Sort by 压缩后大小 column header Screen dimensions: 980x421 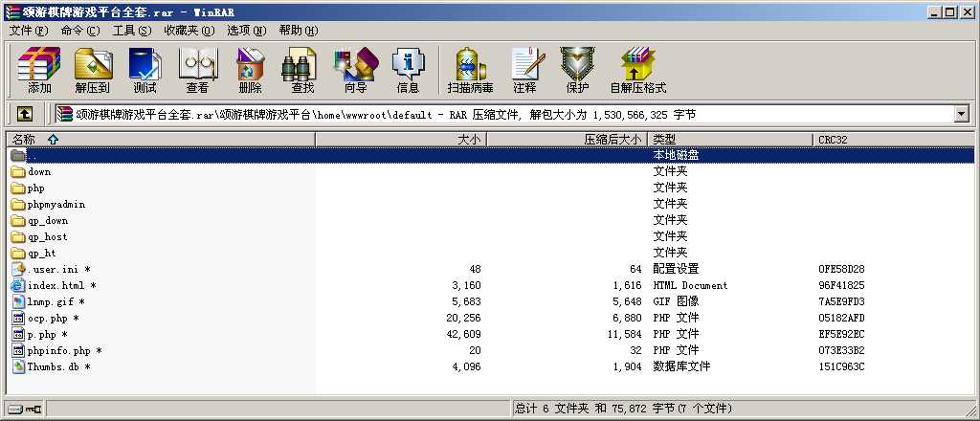point(567,140)
